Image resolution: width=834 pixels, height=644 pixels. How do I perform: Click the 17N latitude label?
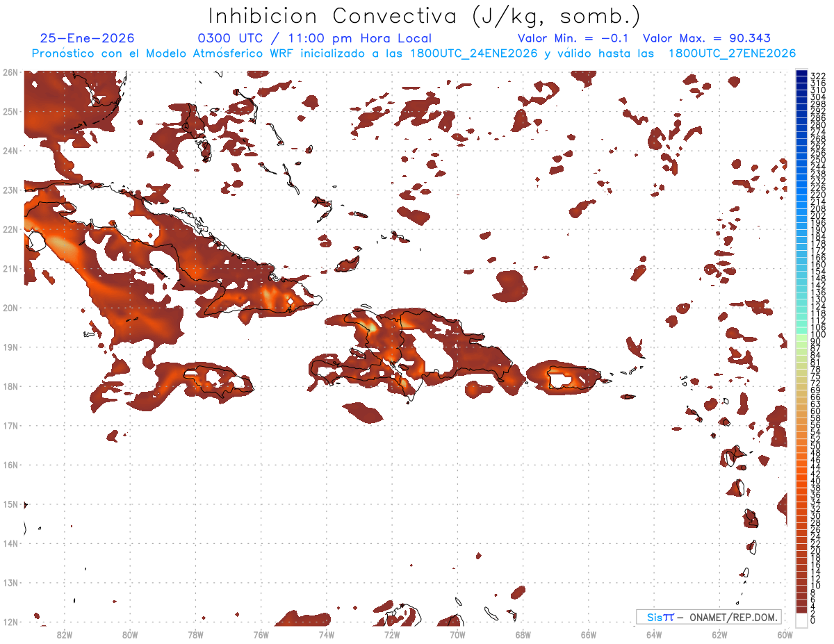(10, 425)
